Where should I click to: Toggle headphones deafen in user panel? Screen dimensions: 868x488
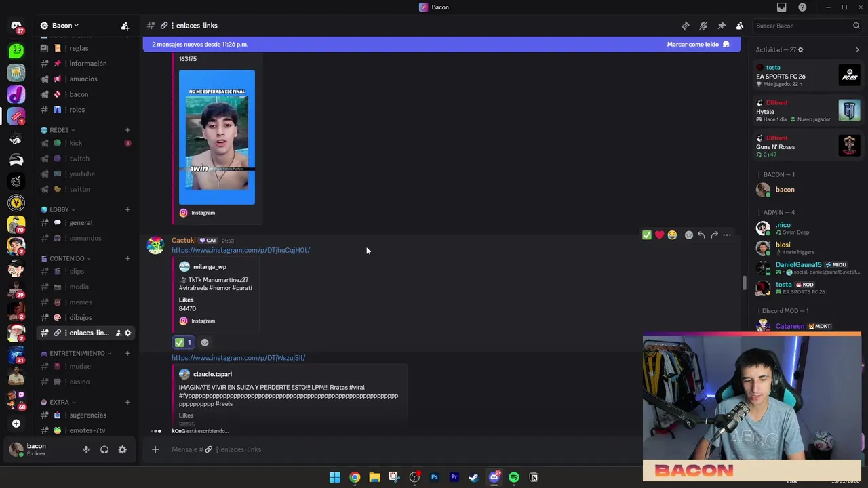(x=104, y=449)
